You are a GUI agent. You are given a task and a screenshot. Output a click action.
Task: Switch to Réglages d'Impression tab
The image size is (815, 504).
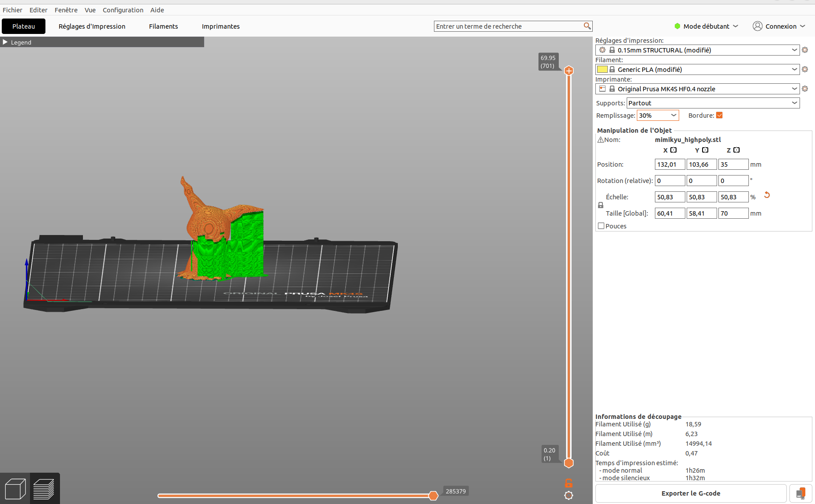click(92, 26)
